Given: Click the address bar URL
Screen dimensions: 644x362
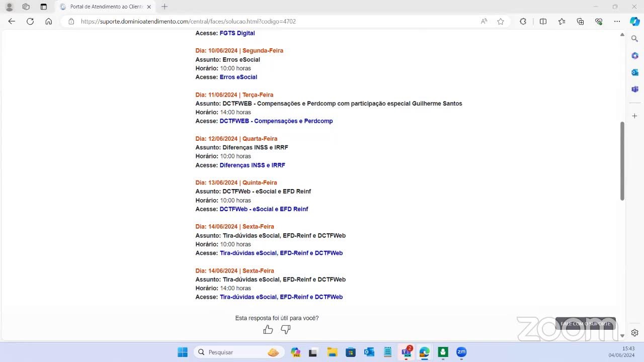Looking at the screenshot, I should (x=188, y=22).
